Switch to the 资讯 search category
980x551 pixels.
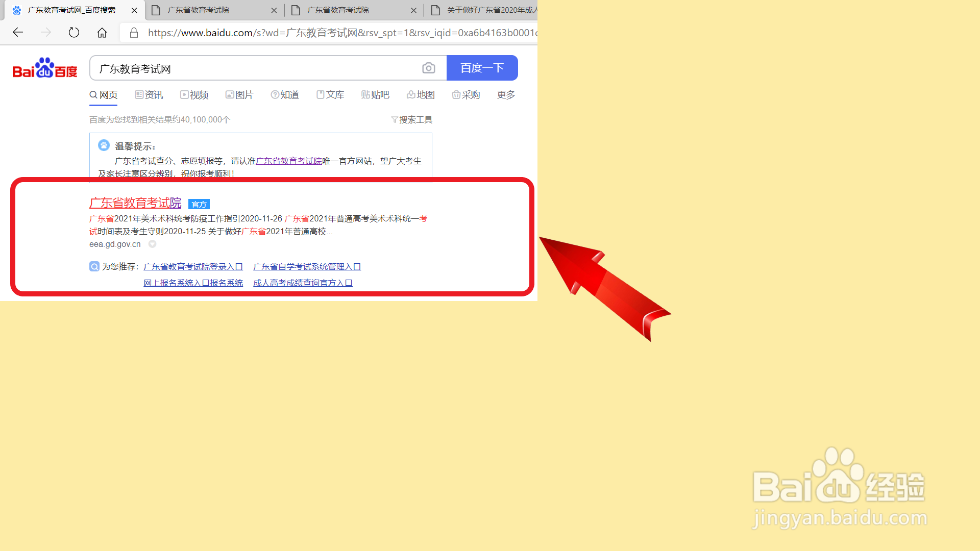tap(149, 95)
